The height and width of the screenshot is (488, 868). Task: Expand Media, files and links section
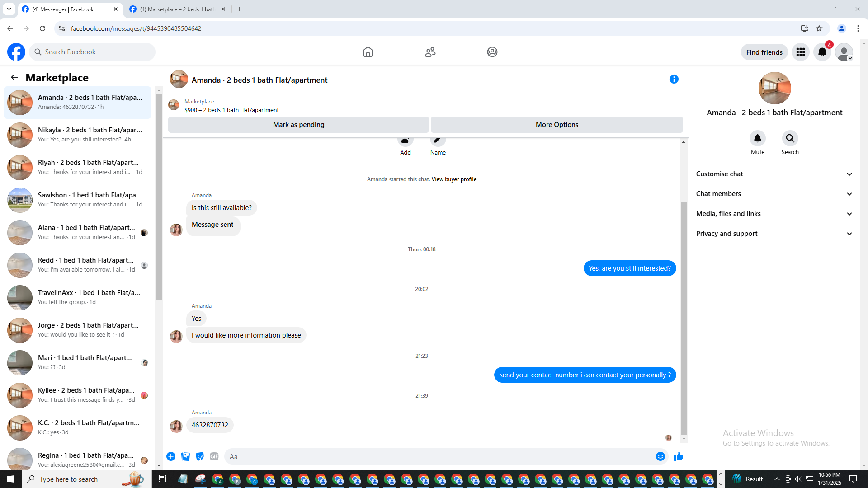[x=774, y=214]
